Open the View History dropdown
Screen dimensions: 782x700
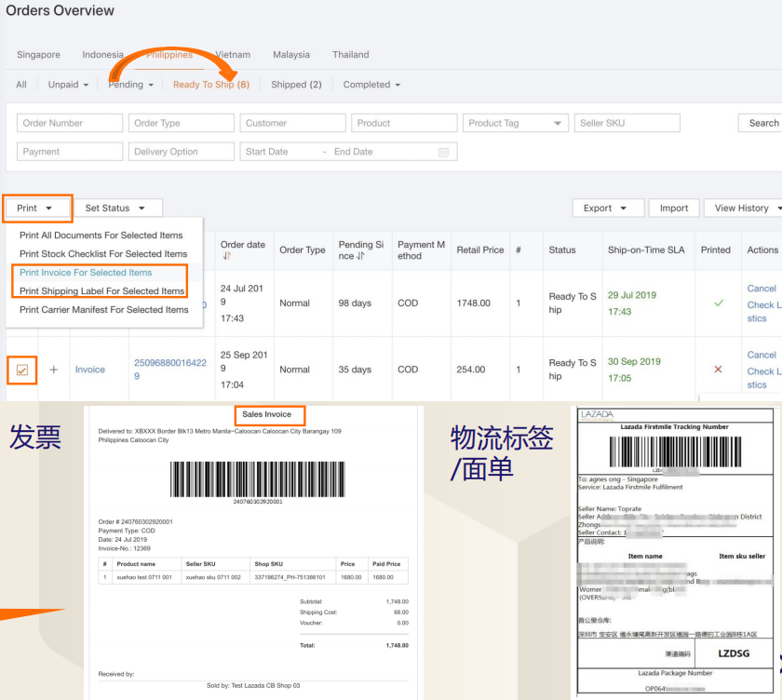pos(745,209)
